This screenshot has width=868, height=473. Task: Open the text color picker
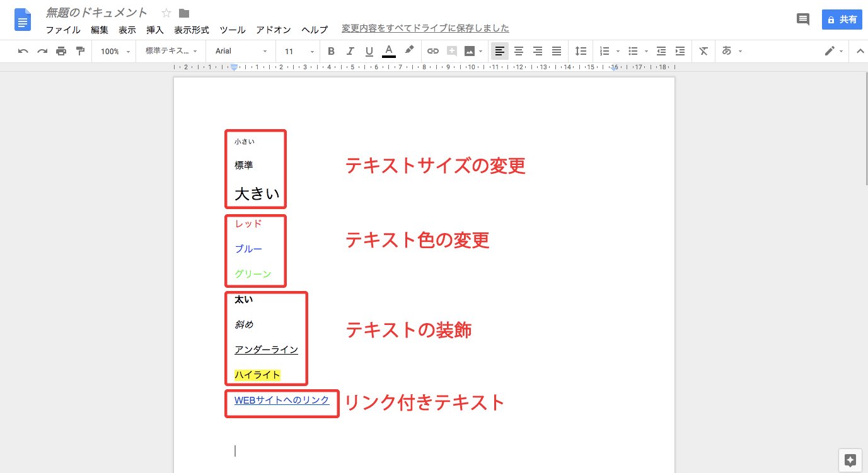[x=389, y=51]
